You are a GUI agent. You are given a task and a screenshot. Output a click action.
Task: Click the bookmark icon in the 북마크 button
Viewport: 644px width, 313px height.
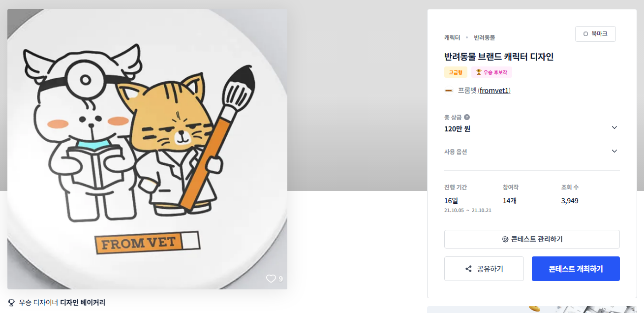[x=585, y=33]
